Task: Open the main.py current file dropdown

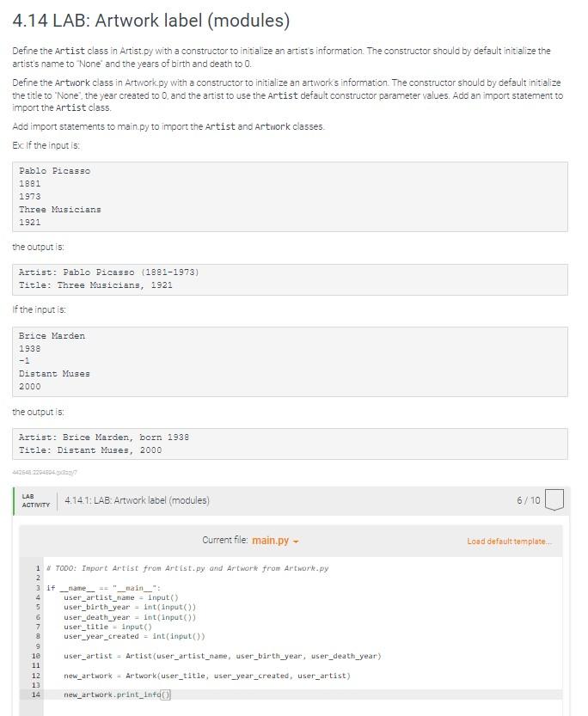Action: (274, 542)
